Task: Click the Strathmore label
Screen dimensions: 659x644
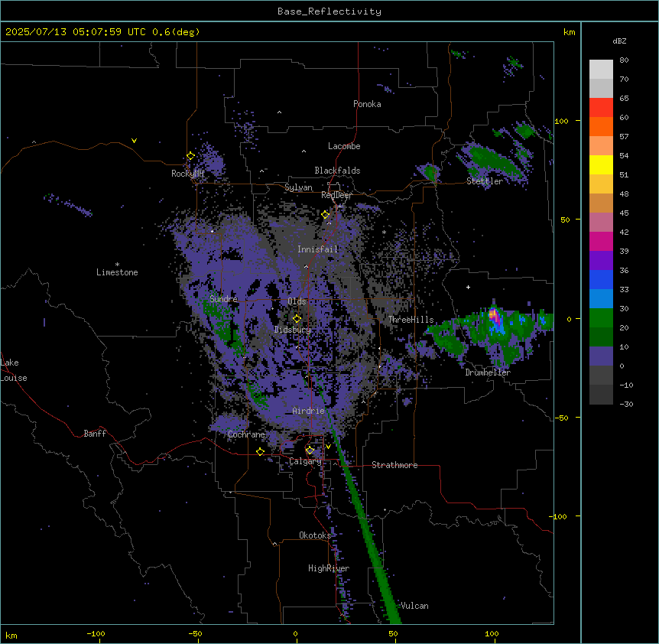Action: click(x=394, y=465)
